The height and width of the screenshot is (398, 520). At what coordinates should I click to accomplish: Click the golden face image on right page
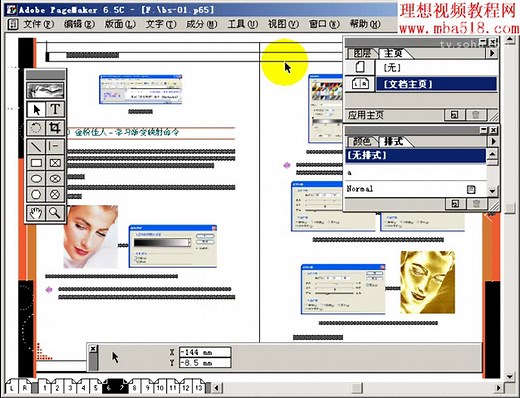coord(428,282)
